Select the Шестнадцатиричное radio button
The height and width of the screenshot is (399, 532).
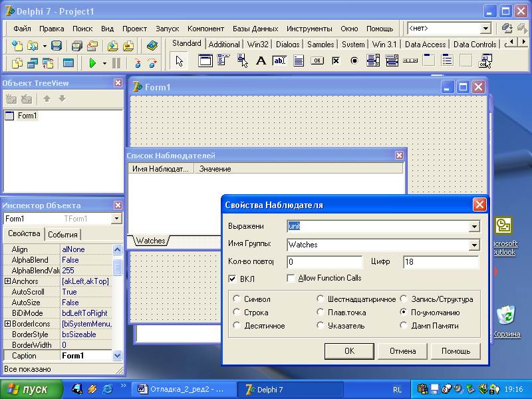pos(320,299)
